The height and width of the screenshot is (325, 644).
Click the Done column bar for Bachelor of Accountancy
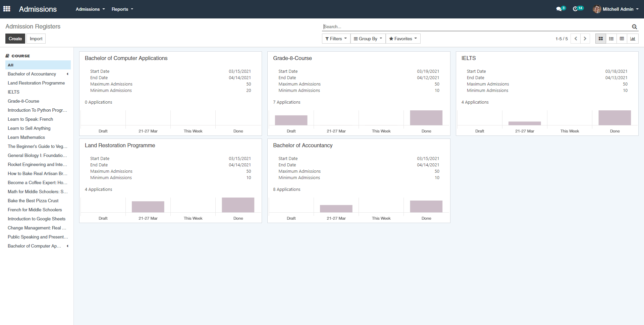tap(426, 206)
